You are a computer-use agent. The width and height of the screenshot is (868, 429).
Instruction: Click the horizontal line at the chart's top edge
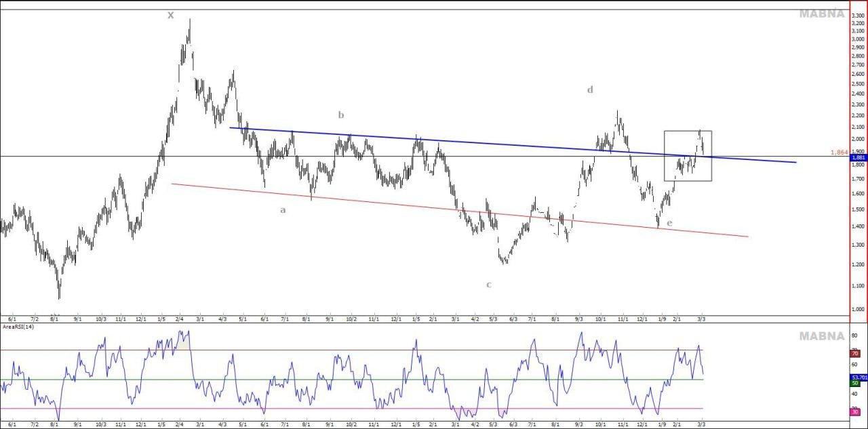coord(407,9)
